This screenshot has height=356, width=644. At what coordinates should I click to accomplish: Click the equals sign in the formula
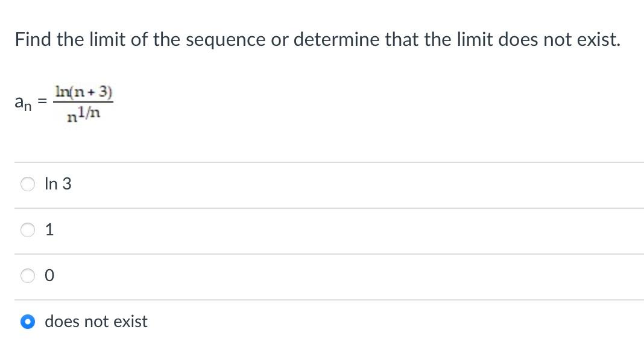click(43, 101)
